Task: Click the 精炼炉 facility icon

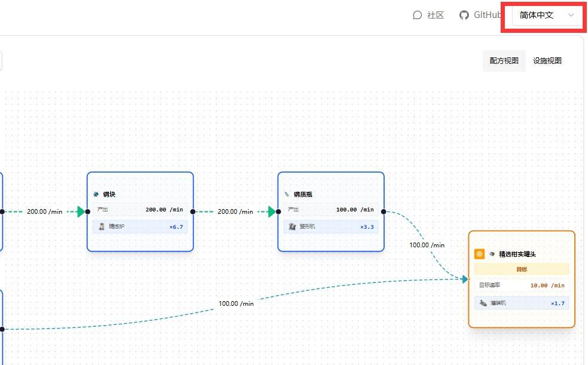Action: click(x=102, y=227)
